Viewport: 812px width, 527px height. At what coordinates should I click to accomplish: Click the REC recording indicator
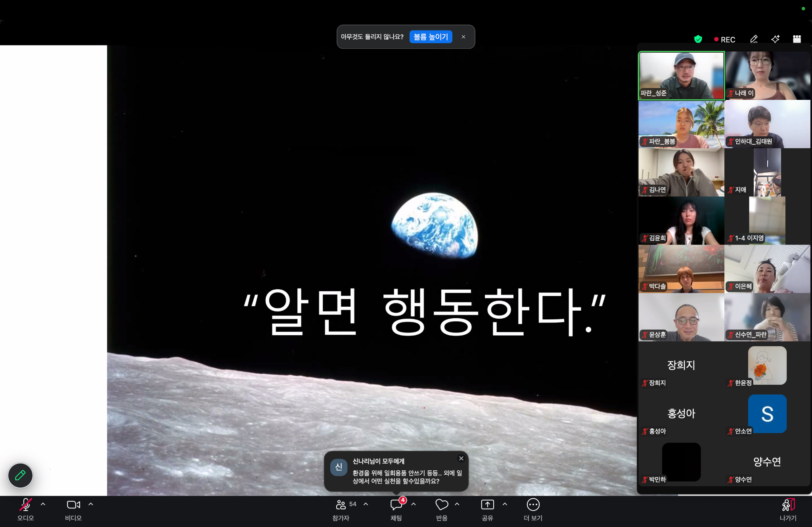(725, 40)
